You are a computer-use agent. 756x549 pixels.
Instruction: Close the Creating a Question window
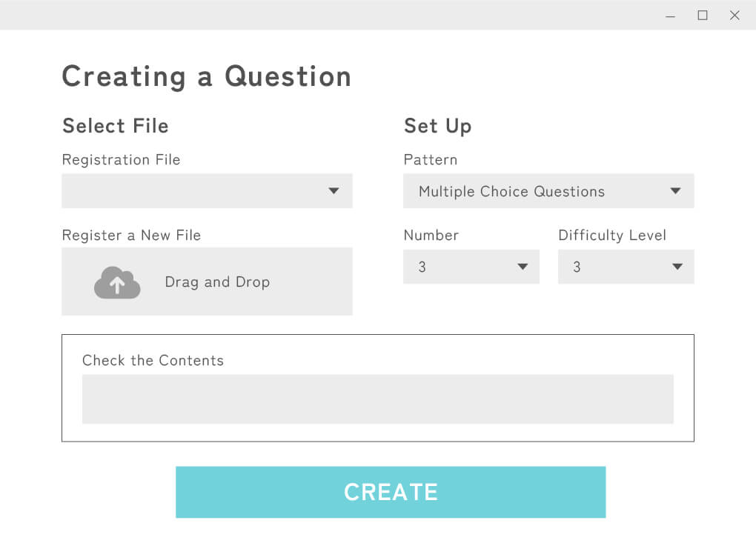[735, 16]
